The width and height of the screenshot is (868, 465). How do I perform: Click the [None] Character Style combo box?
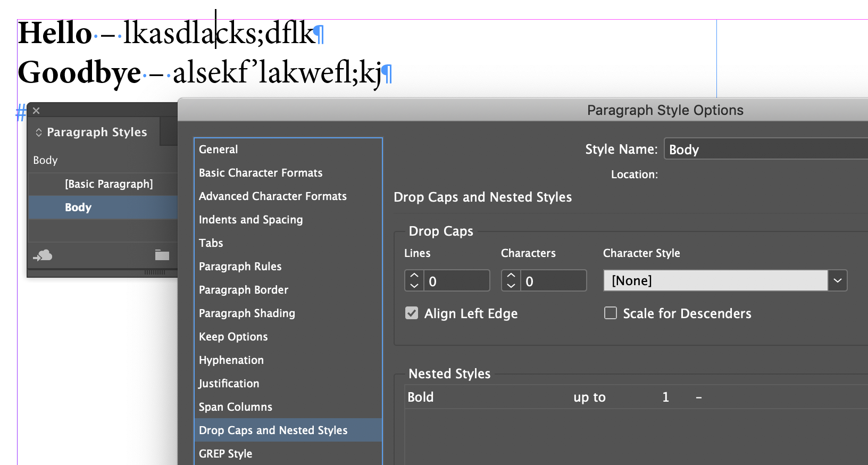click(715, 281)
